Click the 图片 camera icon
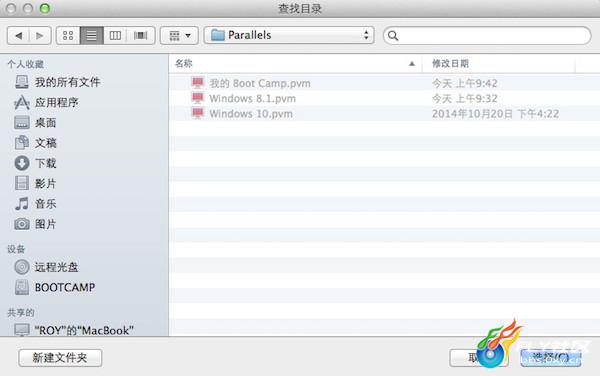 22,224
